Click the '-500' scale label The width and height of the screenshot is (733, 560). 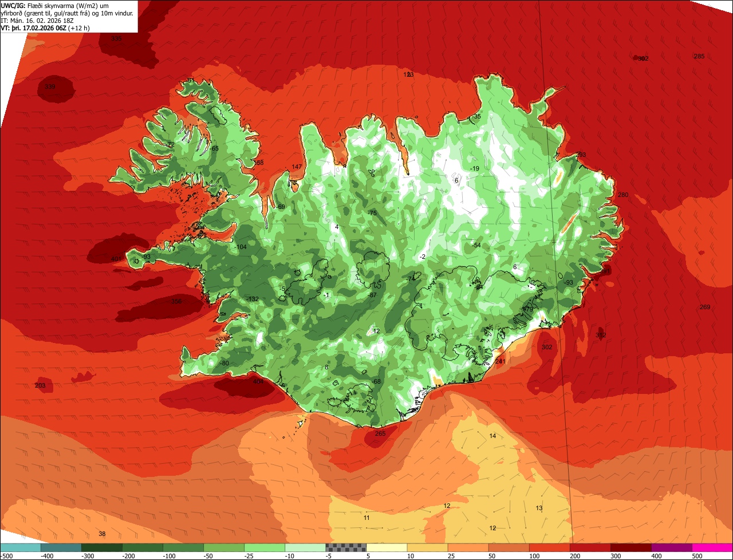pyautogui.click(x=7, y=556)
